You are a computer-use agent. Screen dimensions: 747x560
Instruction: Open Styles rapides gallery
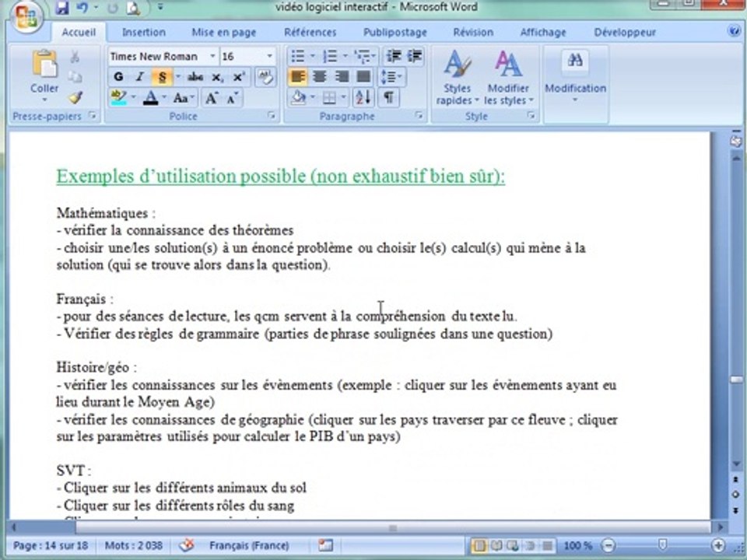458,78
